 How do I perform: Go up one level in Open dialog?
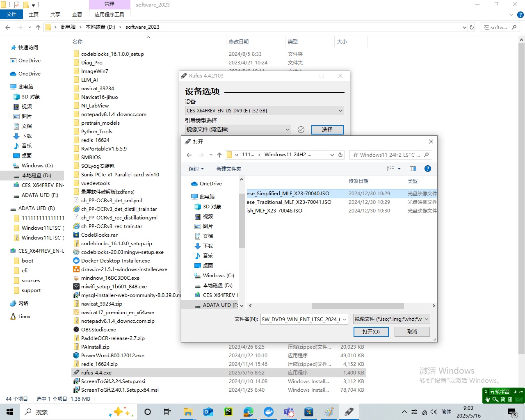pos(219,155)
